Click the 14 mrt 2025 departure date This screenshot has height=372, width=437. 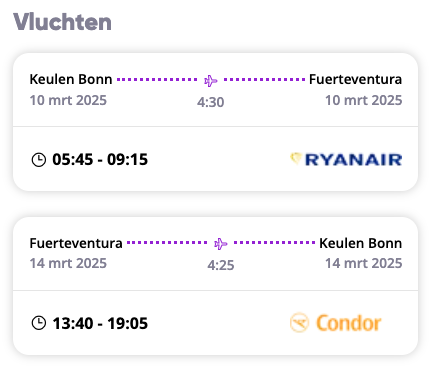tap(68, 263)
